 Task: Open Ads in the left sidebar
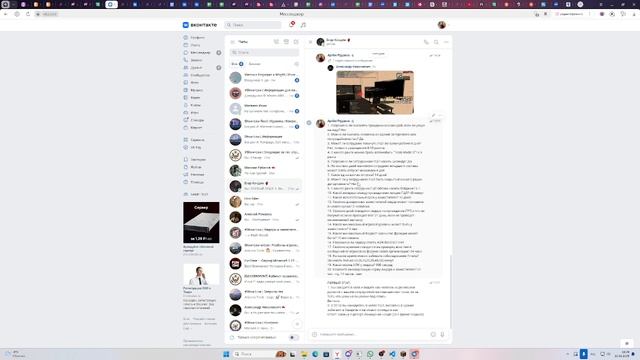194,175
